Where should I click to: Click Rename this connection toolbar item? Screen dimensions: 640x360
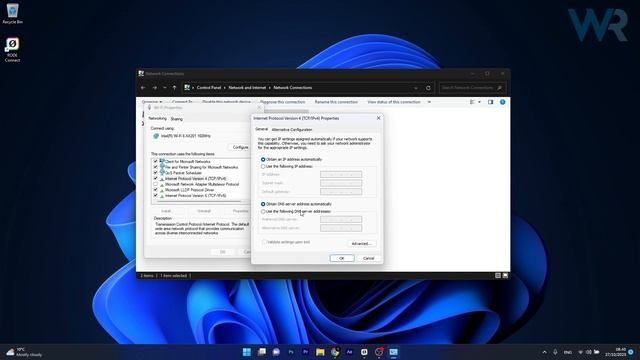336,102
